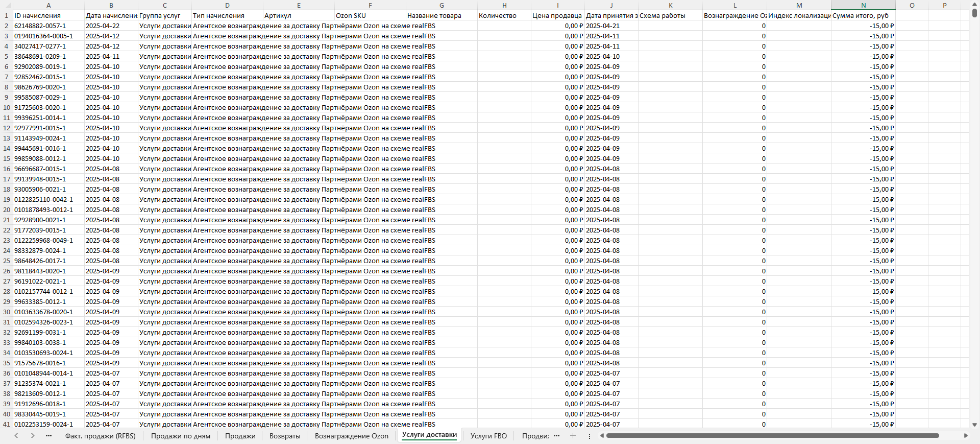Click the next sheet navigation arrow
This screenshot has width=980, height=444.
(x=33, y=436)
